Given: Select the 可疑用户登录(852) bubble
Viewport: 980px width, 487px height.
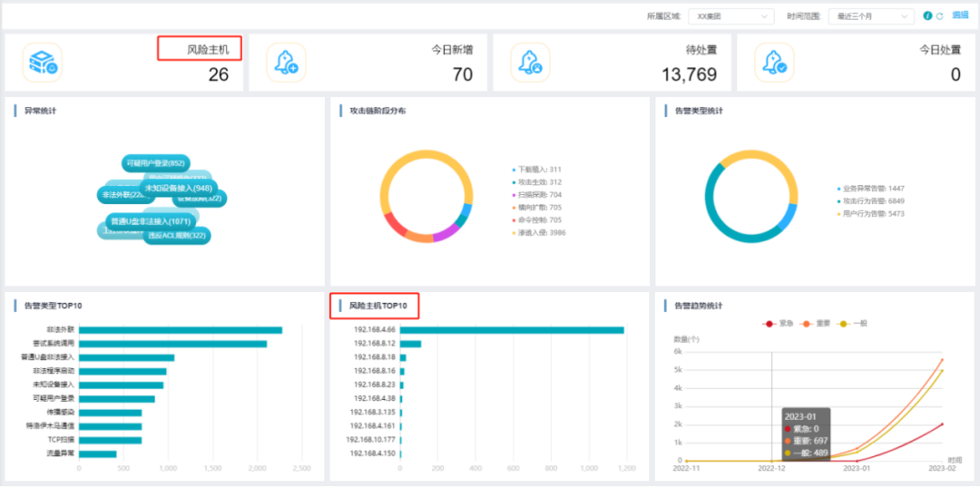Looking at the screenshot, I should coord(156,163).
